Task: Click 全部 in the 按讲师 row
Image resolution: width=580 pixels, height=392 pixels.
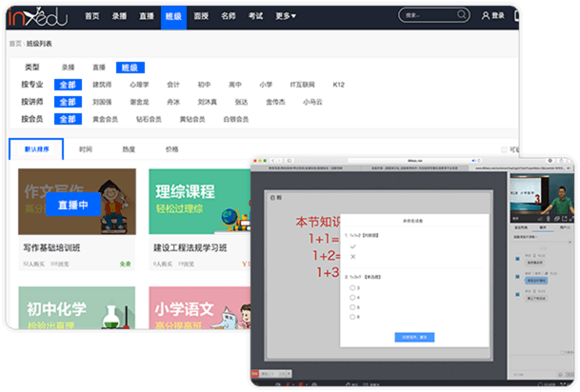Action: (68, 102)
